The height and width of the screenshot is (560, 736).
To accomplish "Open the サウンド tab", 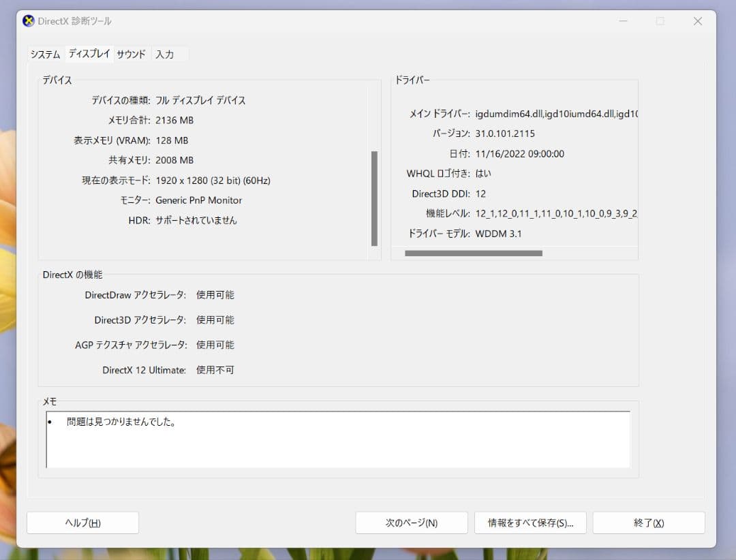I will [x=131, y=55].
